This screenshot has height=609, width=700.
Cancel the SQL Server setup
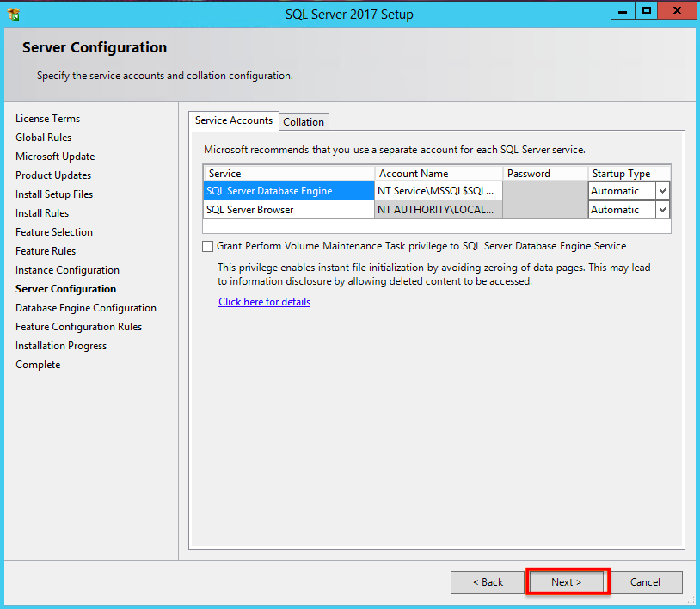coord(645,582)
